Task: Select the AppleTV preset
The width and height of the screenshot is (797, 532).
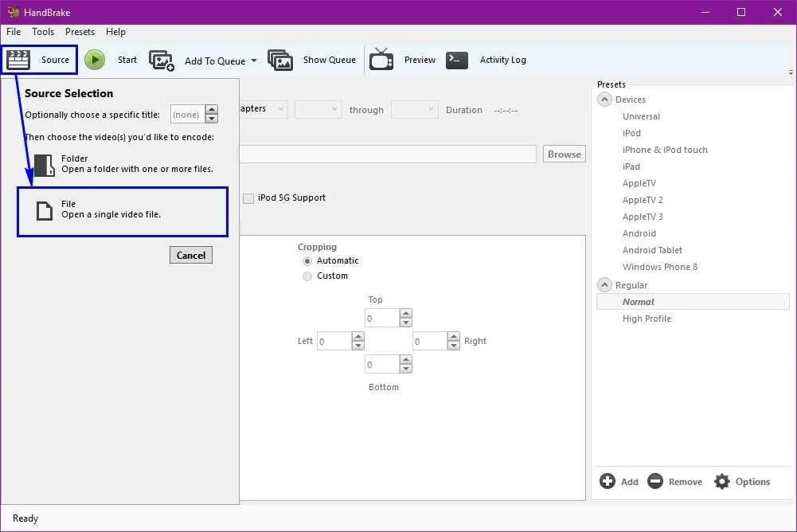Action: (639, 184)
